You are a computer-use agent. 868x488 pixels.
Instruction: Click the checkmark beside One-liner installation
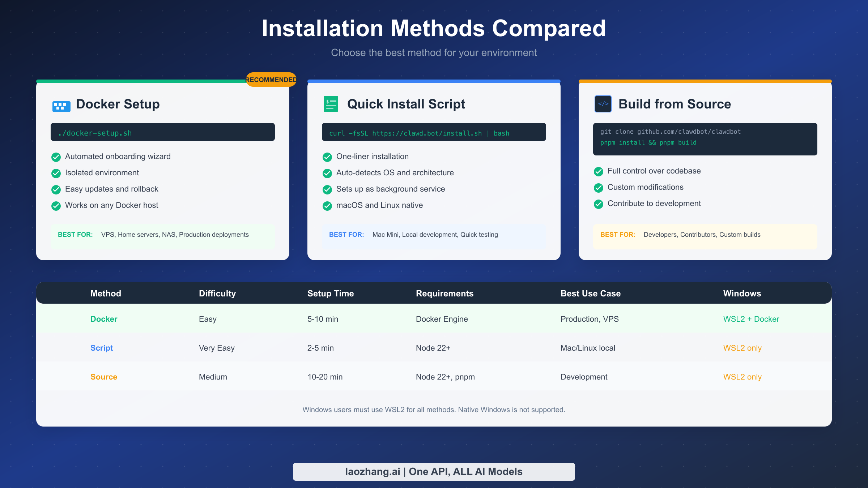tap(327, 157)
